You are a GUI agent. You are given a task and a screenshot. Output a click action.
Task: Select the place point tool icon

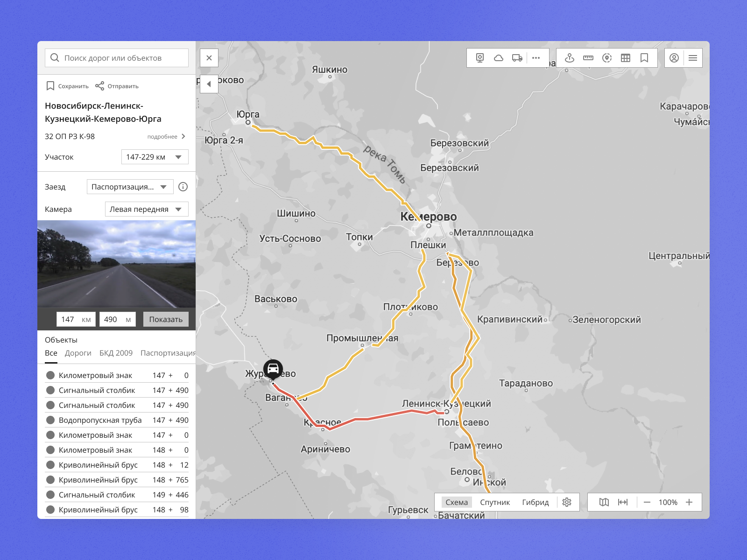[570, 58]
